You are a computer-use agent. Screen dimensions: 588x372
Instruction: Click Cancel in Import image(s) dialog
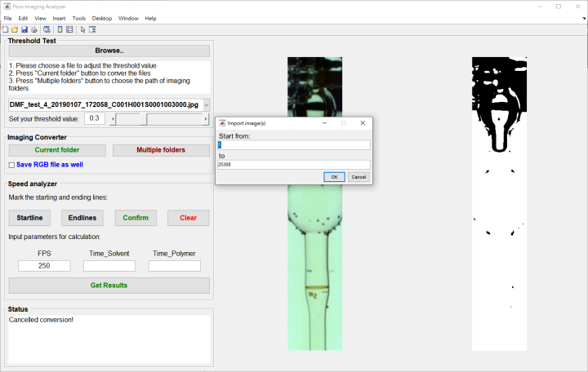[359, 176]
